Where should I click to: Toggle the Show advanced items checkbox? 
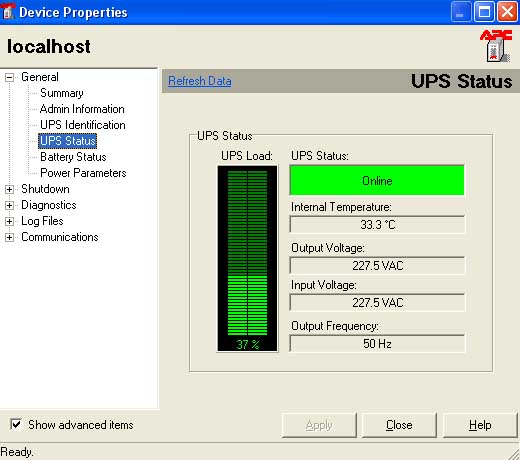[x=16, y=424]
